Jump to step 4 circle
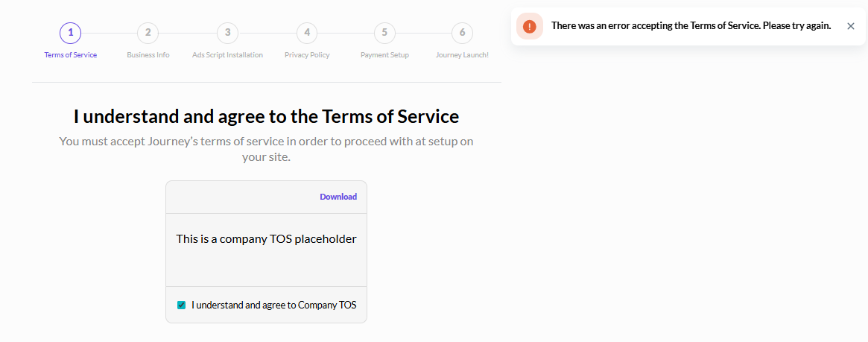Viewport: 868px width, 342px height. coord(306,33)
